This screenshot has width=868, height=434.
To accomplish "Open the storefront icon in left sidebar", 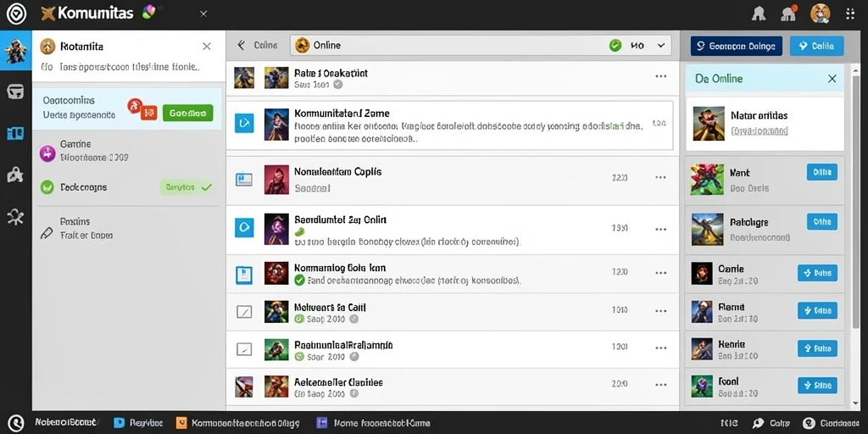I will pos(15,92).
